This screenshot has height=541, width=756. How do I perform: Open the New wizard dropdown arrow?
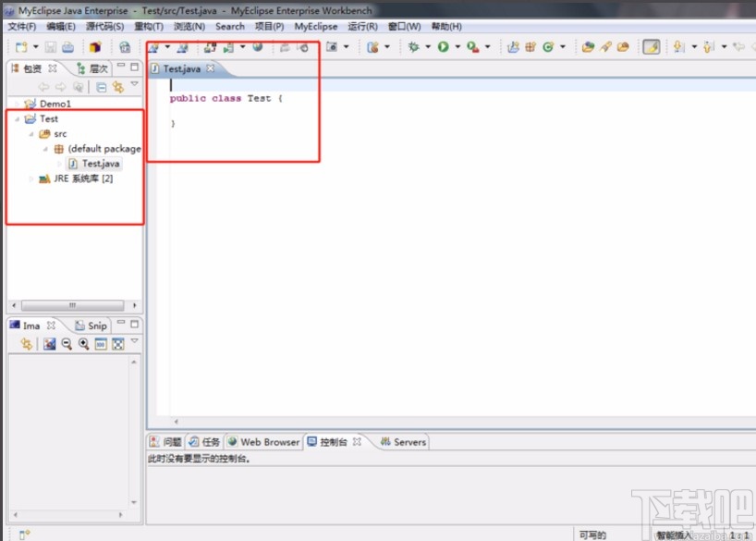tap(36, 47)
